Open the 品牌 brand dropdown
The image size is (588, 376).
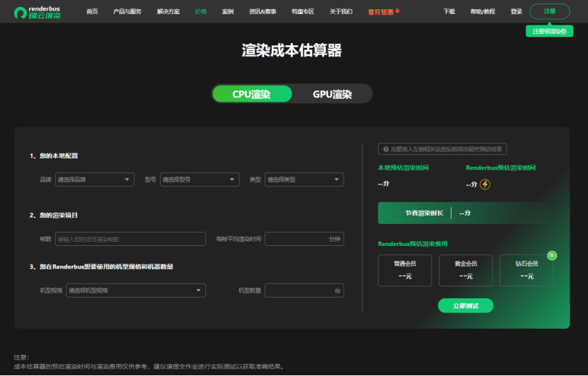tap(95, 180)
